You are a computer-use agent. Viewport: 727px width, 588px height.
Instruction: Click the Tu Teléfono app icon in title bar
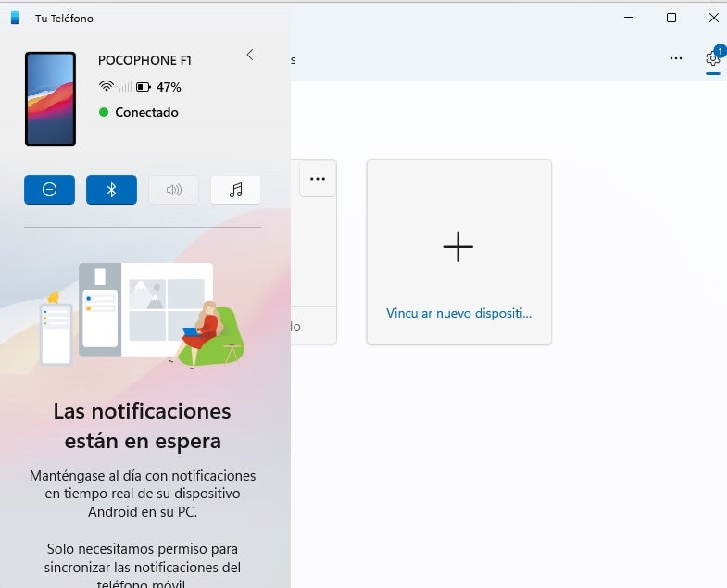point(15,18)
